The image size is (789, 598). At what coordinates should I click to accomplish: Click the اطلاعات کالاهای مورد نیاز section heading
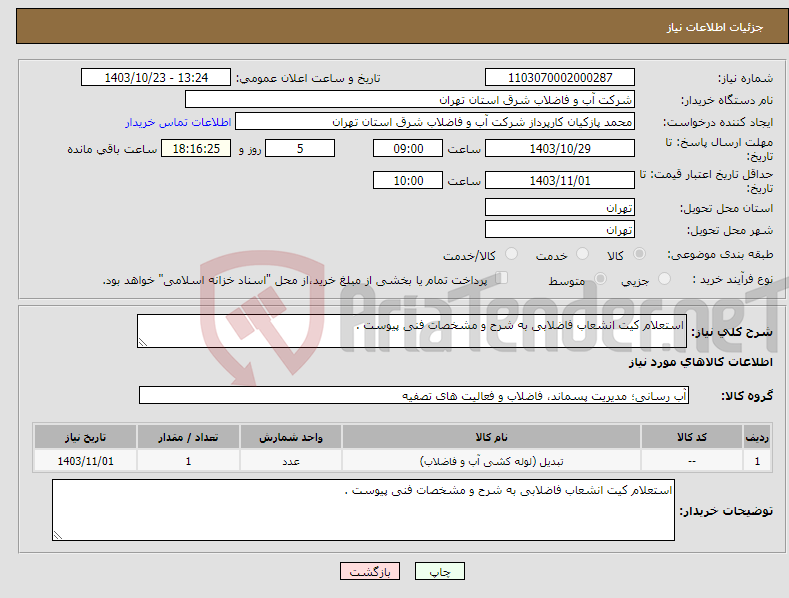point(700,362)
